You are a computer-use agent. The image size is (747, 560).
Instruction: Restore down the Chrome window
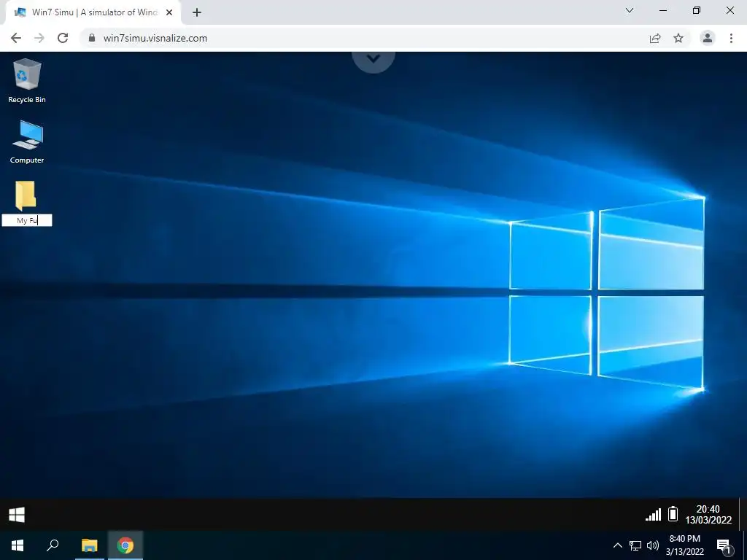[x=697, y=10]
